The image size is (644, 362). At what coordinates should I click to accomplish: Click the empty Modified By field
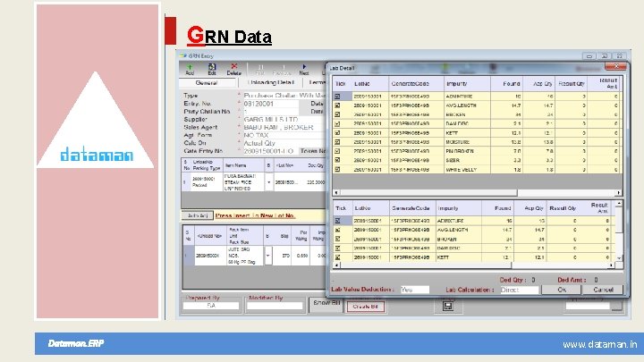point(275,306)
